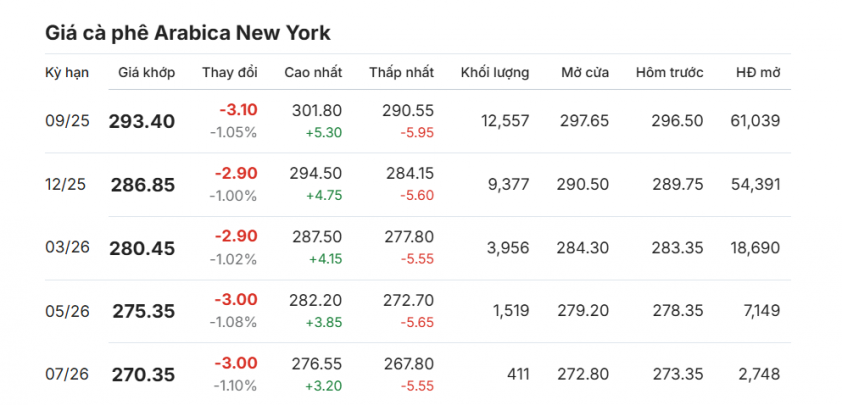Click the Thấp nhất column header
The width and height of the screenshot is (842, 405).
(x=401, y=73)
